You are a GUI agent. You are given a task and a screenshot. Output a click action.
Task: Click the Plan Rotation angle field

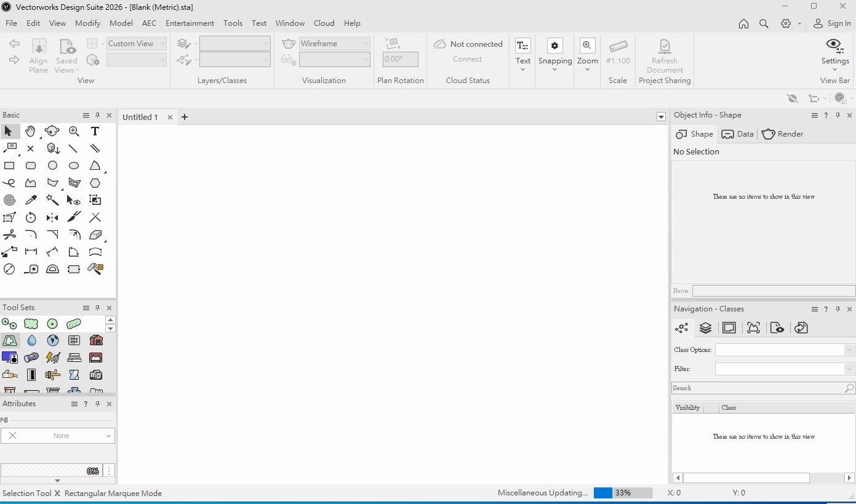(401, 59)
